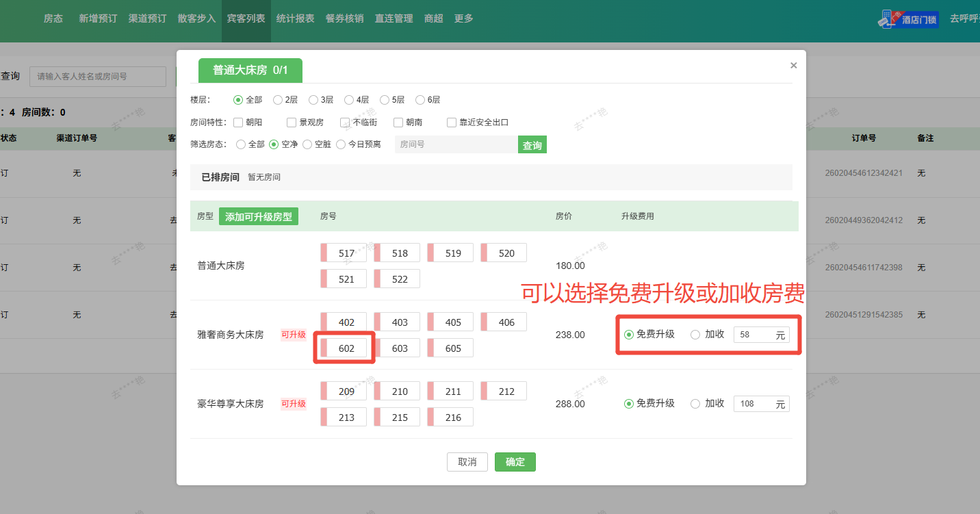Open the 更多 menu
980x514 pixels.
coord(463,18)
